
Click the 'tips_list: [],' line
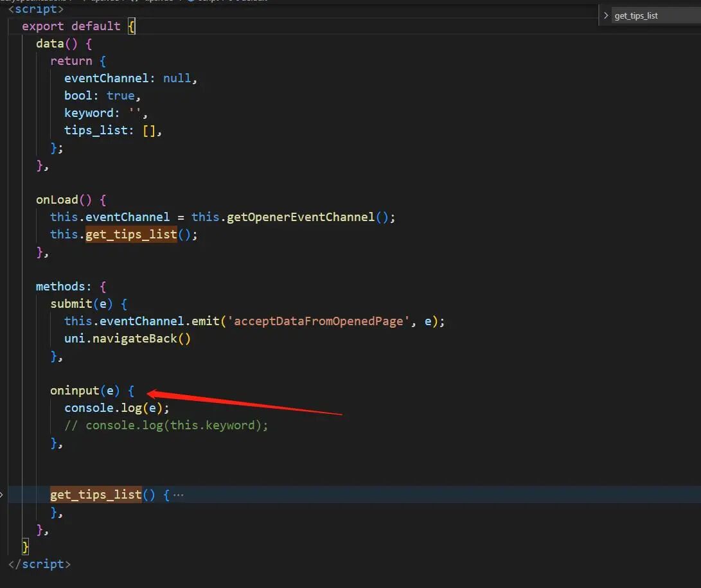112,130
